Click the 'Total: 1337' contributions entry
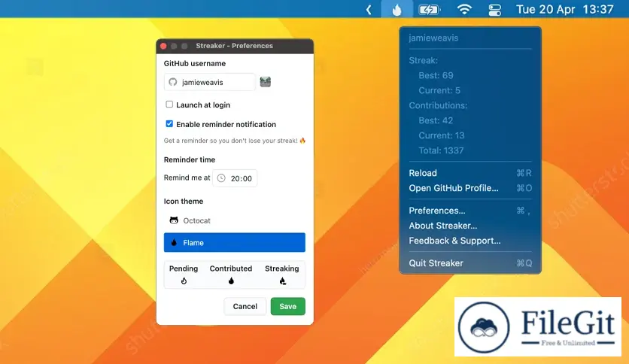The image size is (629, 364). [441, 150]
